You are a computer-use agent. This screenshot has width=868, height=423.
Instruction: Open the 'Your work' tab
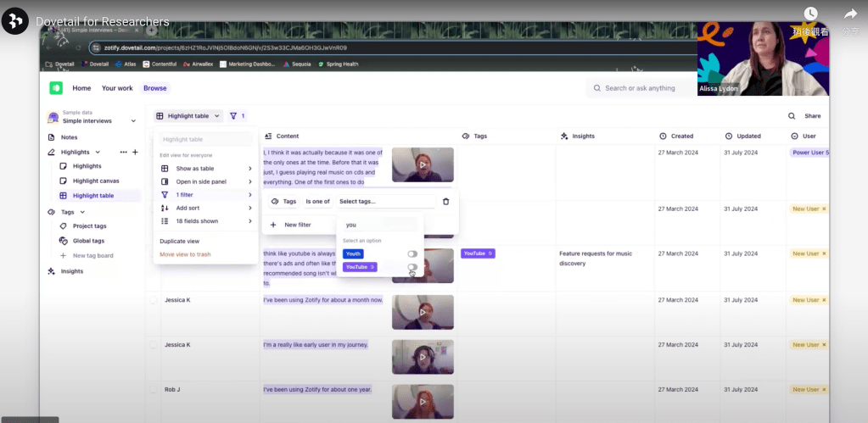[x=117, y=88]
